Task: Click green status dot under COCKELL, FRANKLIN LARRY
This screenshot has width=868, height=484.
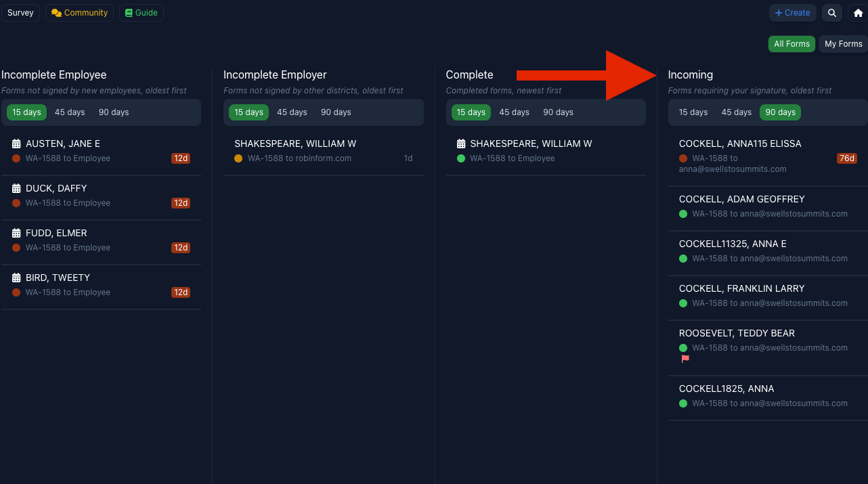Action: click(x=683, y=303)
